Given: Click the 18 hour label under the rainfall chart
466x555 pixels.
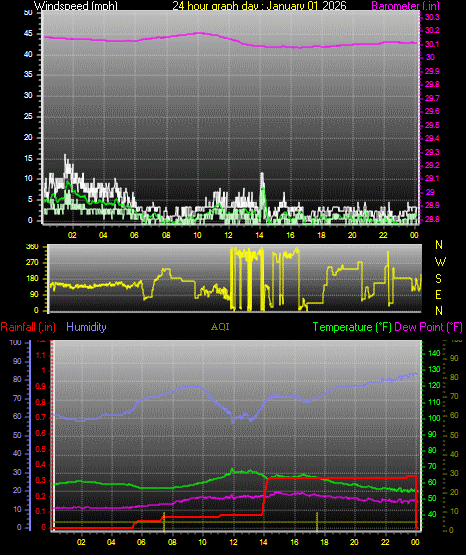Looking at the screenshot, I should click(324, 542).
